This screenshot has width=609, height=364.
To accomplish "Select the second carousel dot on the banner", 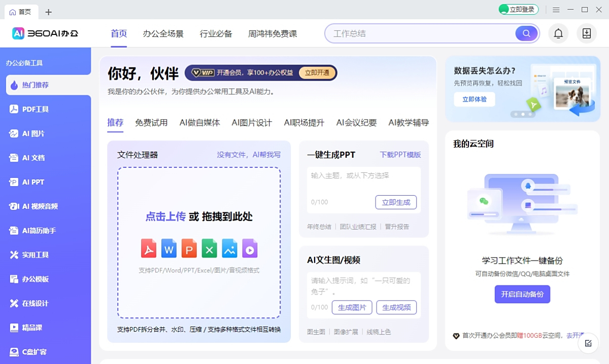I will click(523, 115).
